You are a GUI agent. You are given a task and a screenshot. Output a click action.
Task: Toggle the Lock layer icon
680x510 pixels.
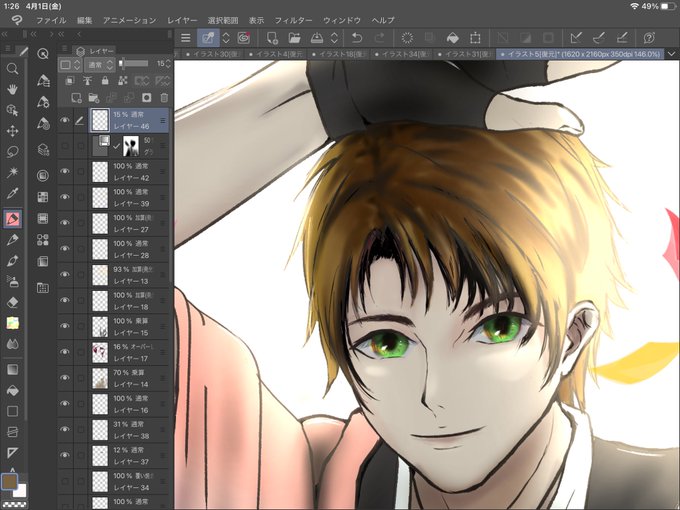[105, 81]
